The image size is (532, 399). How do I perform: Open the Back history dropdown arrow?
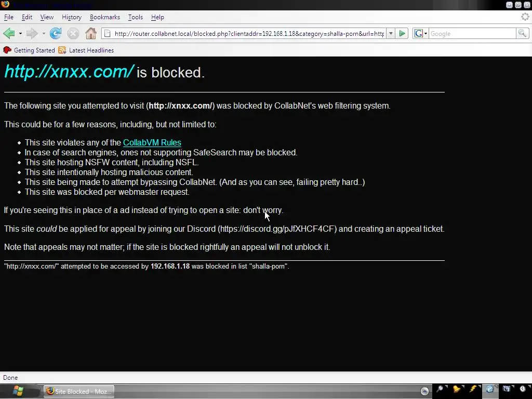(20, 34)
